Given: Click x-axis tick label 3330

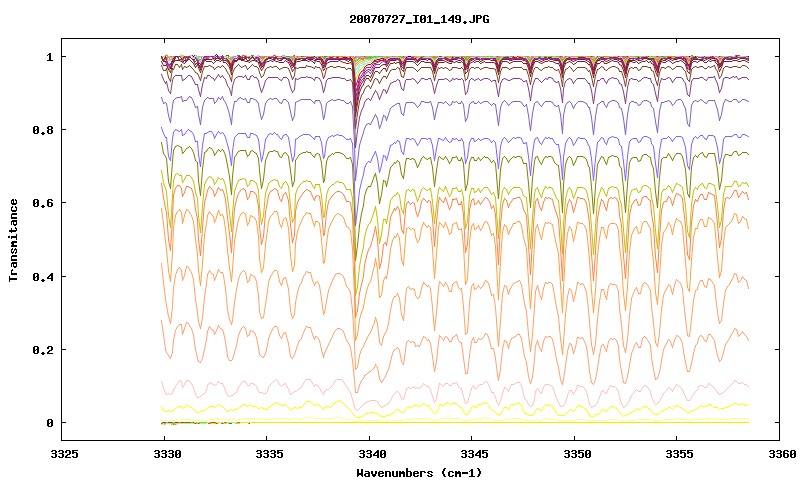Looking at the screenshot, I should coord(167,454).
